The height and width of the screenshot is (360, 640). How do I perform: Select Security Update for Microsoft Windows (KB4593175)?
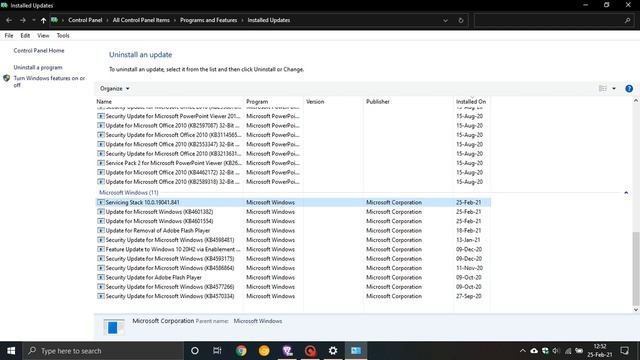coord(293,259)
